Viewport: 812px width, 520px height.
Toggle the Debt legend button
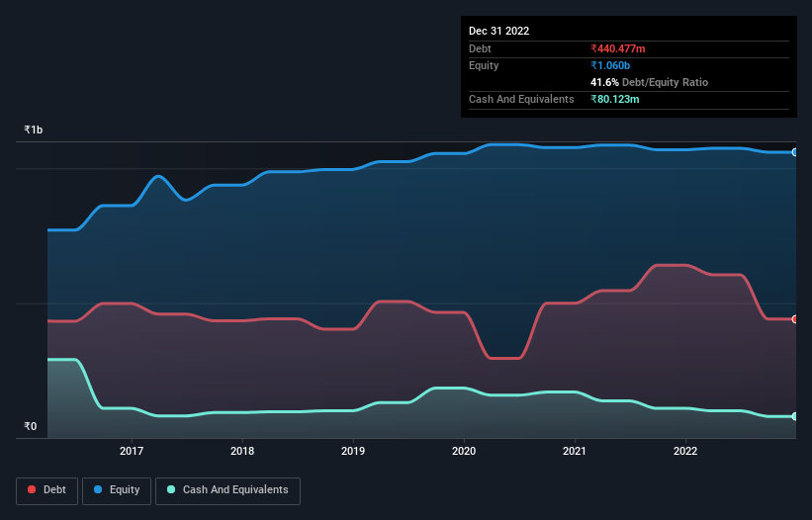pos(47,490)
